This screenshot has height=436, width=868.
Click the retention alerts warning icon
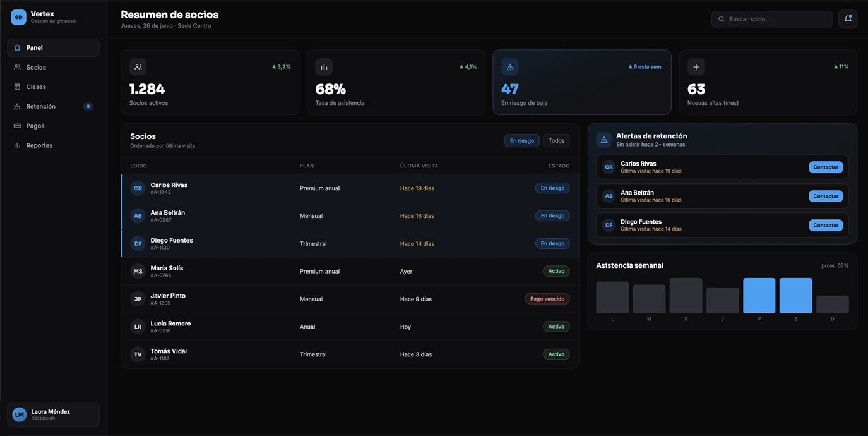604,140
